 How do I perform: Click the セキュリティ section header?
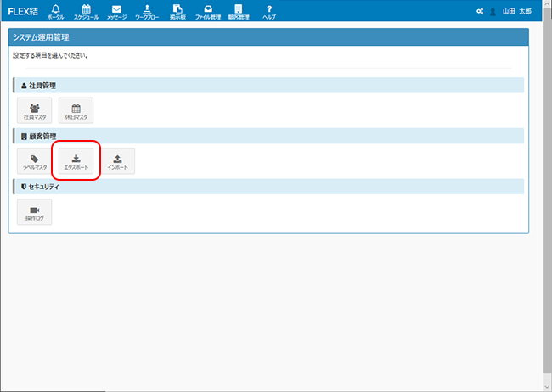click(x=268, y=187)
